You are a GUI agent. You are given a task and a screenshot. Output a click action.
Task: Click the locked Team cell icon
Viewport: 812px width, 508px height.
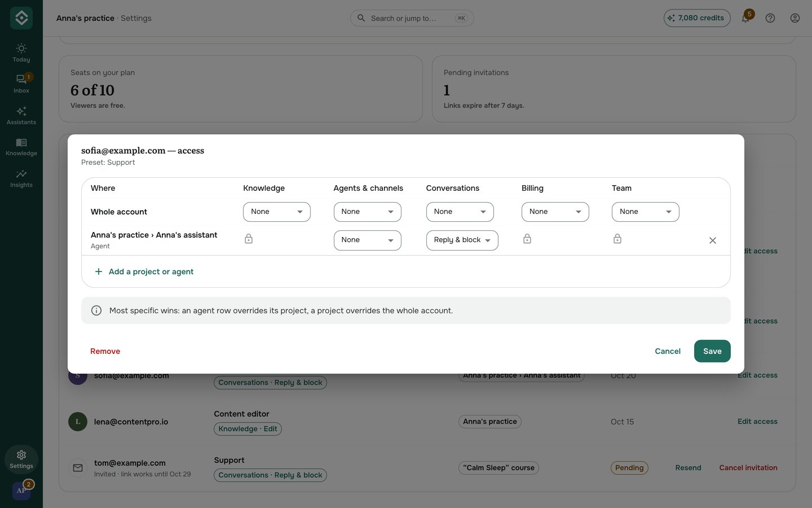(x=617, y=239)
